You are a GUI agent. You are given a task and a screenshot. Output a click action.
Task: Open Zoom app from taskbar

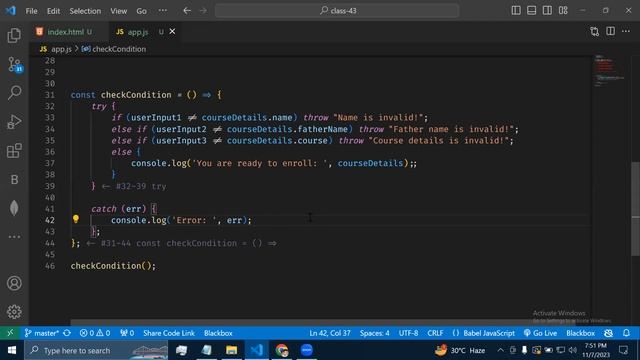coord(307,350)
